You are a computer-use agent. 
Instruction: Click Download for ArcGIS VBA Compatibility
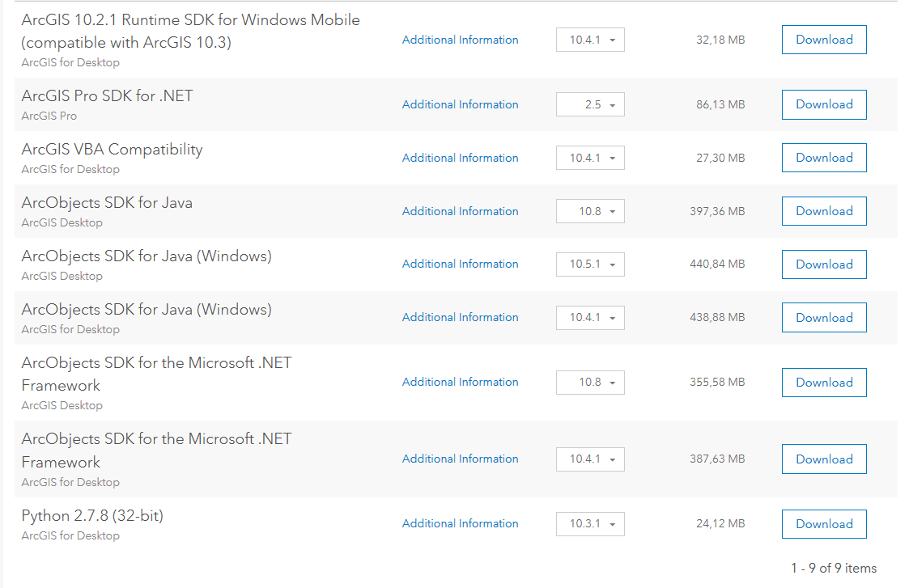(x=824, y=158)
